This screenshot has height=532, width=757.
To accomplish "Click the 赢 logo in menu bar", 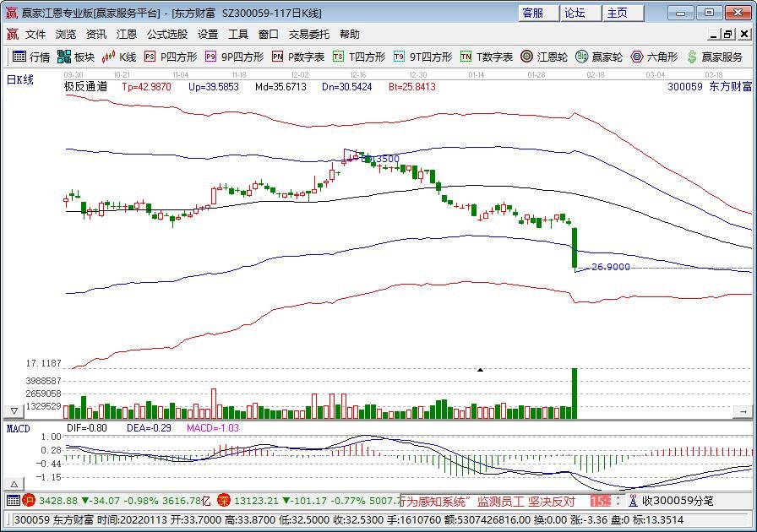I will pyautogui.click(x=12, y=35).
